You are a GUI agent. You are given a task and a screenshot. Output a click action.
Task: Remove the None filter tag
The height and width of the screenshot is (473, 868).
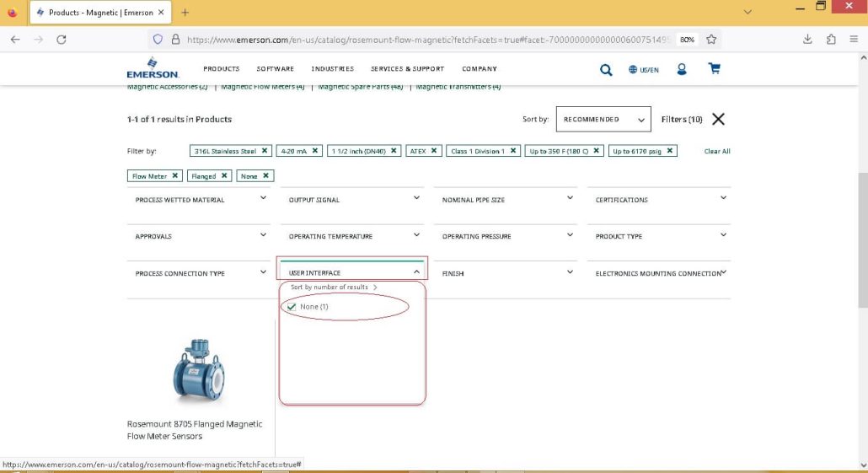pos(265,175)
